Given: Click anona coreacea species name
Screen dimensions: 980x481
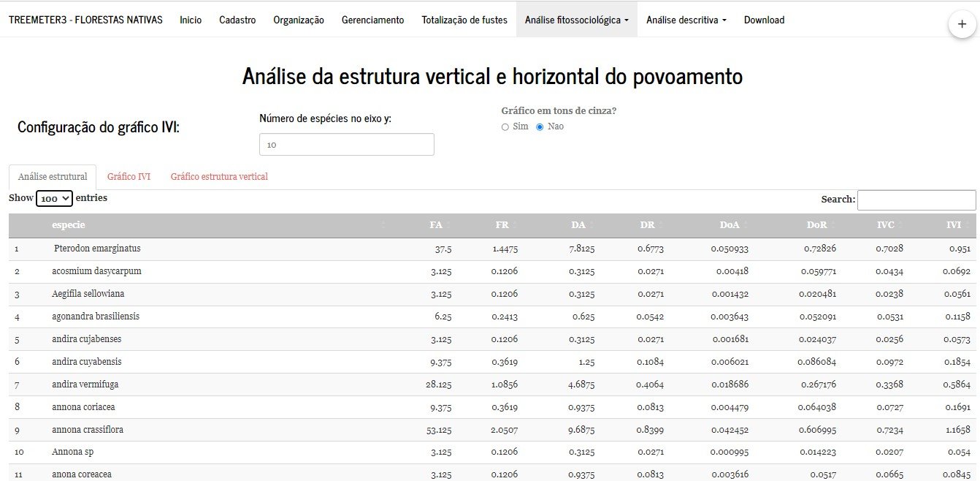Looking at the screenshot, I should (x=82, y=475).
